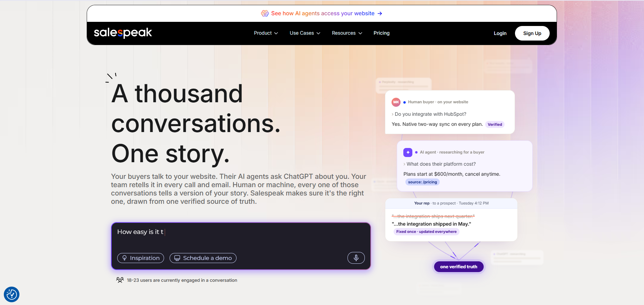This screenshot has height=305, width=644.
Task: Click the '18-23 users are currently engaged' text
Action: click(182, 280)
